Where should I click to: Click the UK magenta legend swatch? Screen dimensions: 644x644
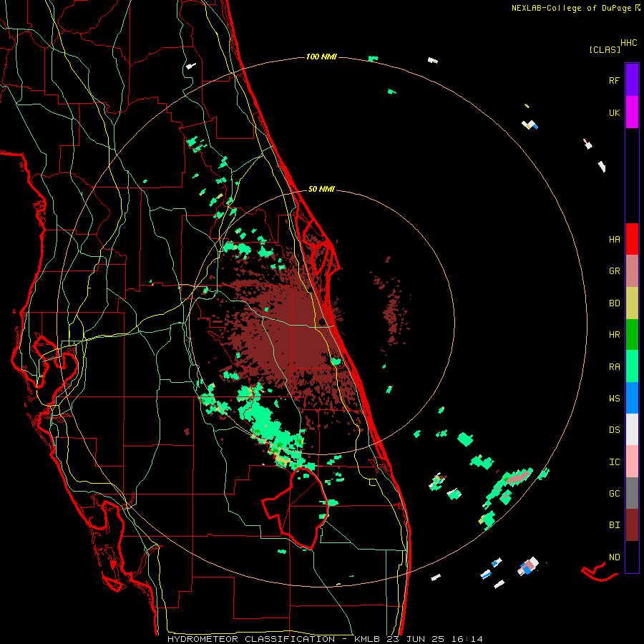tap(632, 112)
